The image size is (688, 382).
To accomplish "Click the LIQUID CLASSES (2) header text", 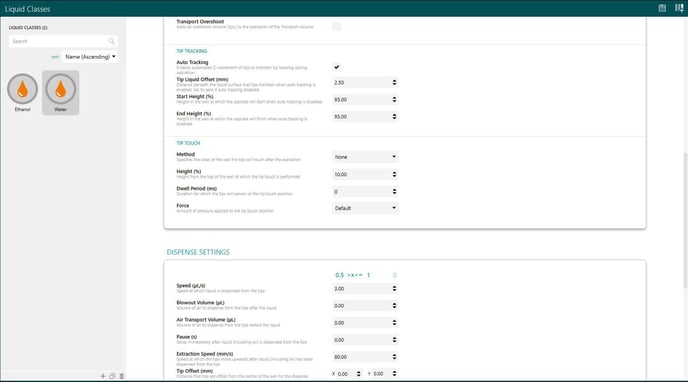I will [28, 28].
